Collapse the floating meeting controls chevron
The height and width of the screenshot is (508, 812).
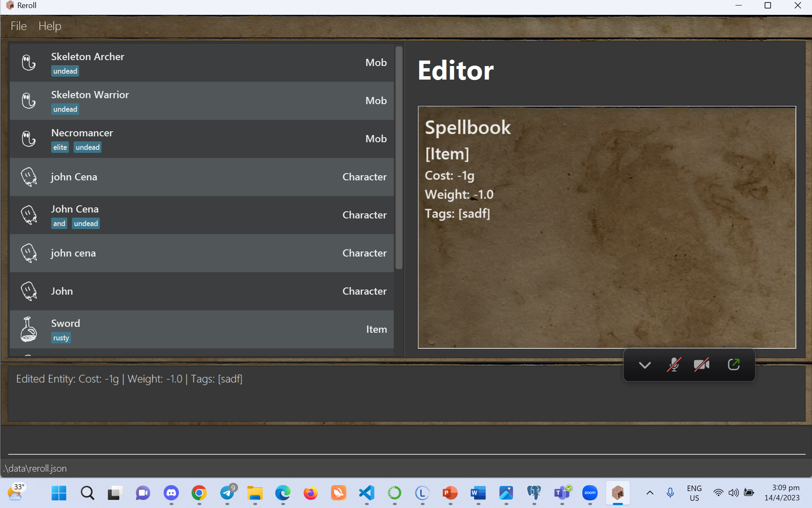(645, 365)
